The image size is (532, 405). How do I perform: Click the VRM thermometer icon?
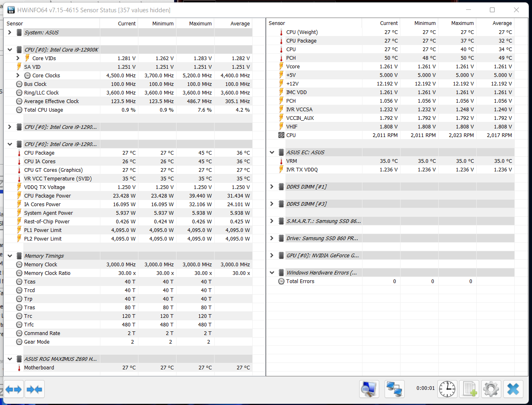[281, 161]
